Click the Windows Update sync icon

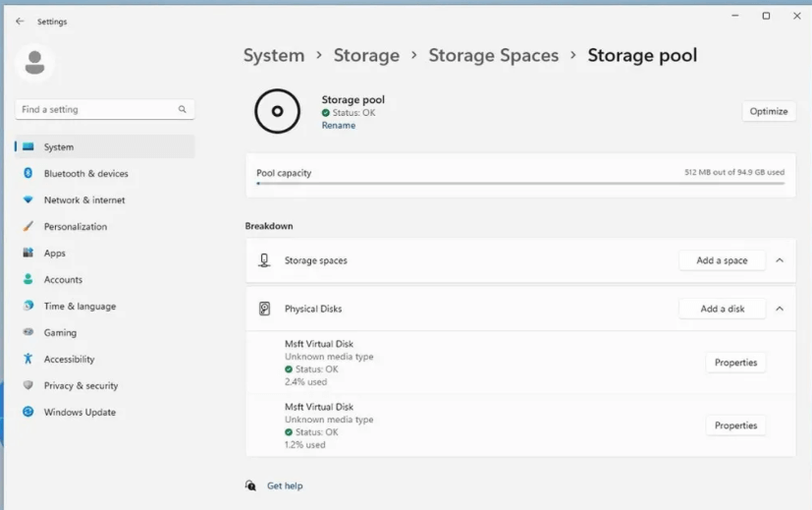(x=27, y=412)
